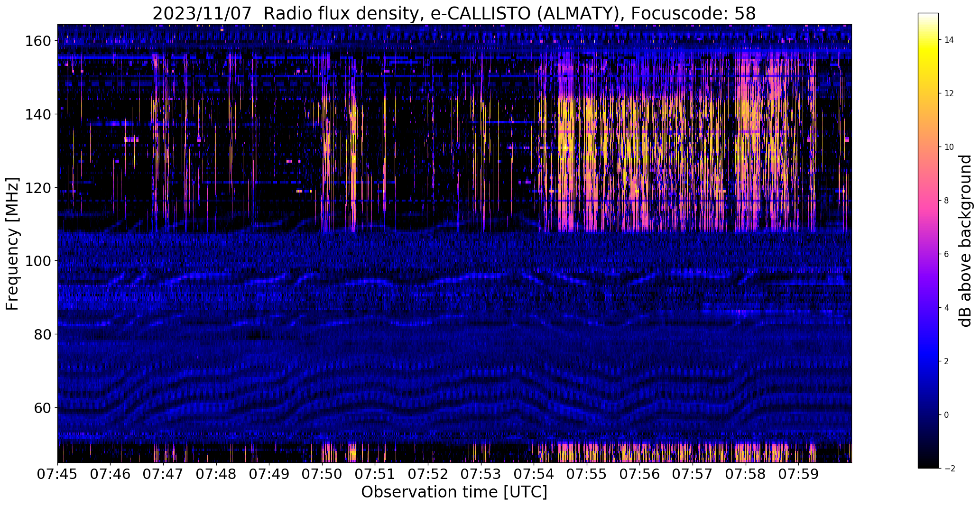Click the 07:55 time tick label
980x506 pixels.
pyautogui.click(x=587, y=474)
